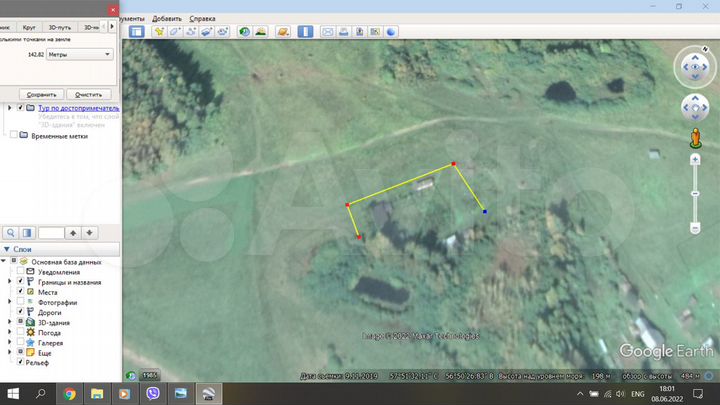Viewport: 720px width, 405px height.
Task: Click the places search magnifier icon
Action: coord(11,233)
